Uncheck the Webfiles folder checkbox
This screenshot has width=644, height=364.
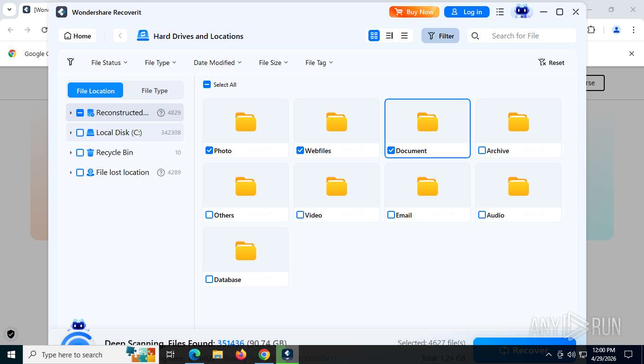[x=300, y=150]
